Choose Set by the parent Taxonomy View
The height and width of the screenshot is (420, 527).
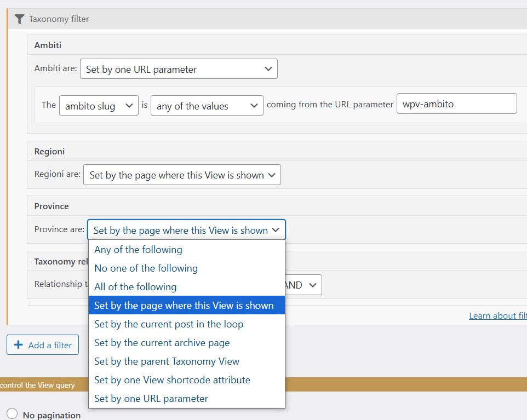coord(167,361)
